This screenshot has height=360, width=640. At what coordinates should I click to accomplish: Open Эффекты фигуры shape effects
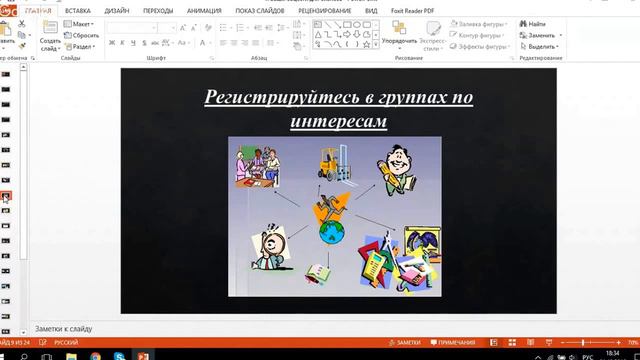pos(480,47)
